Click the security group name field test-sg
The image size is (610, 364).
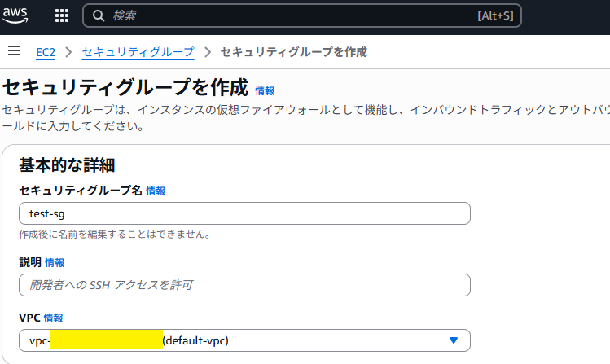click(x=244, y=213)
